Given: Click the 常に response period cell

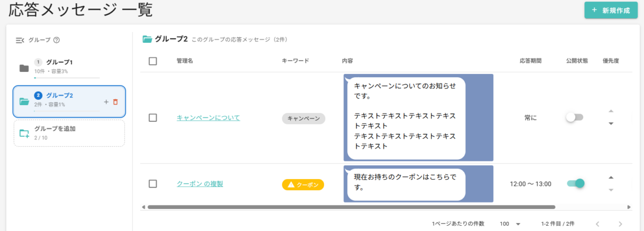Looking at the screenshot, I should pos(530,118).
